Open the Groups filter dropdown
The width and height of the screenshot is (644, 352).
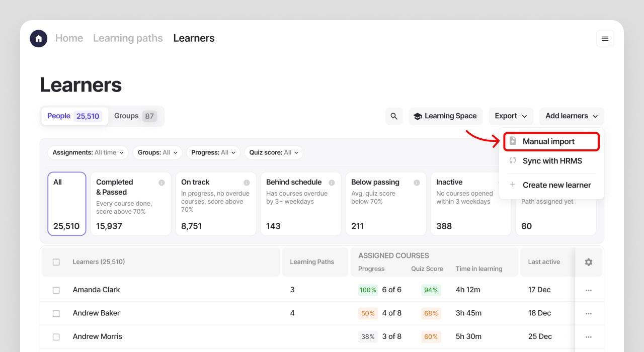[157, 152]
